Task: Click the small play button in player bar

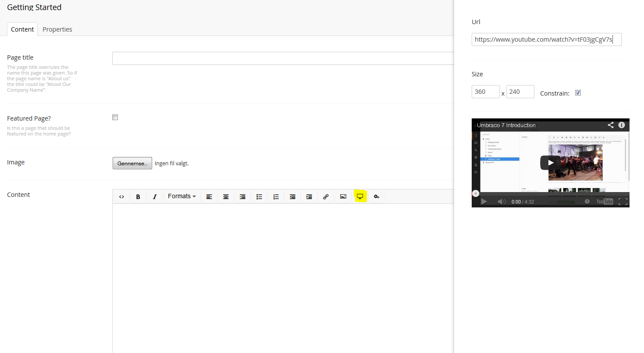Action: tap(484, 202)
